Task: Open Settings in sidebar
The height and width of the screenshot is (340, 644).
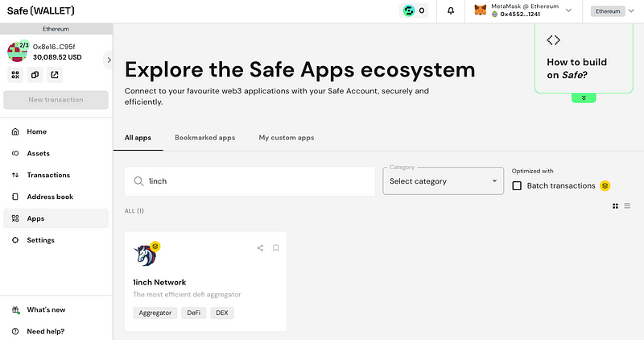Action: click(x=56, y=240)
